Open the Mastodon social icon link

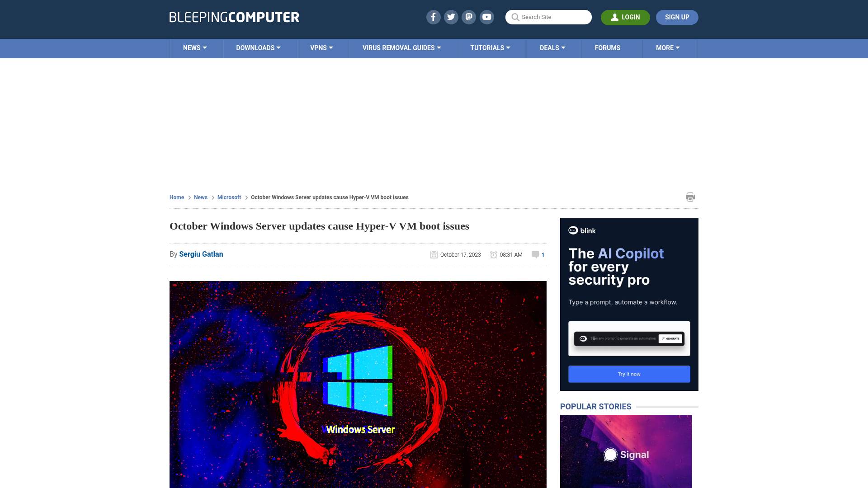(469, 17)
